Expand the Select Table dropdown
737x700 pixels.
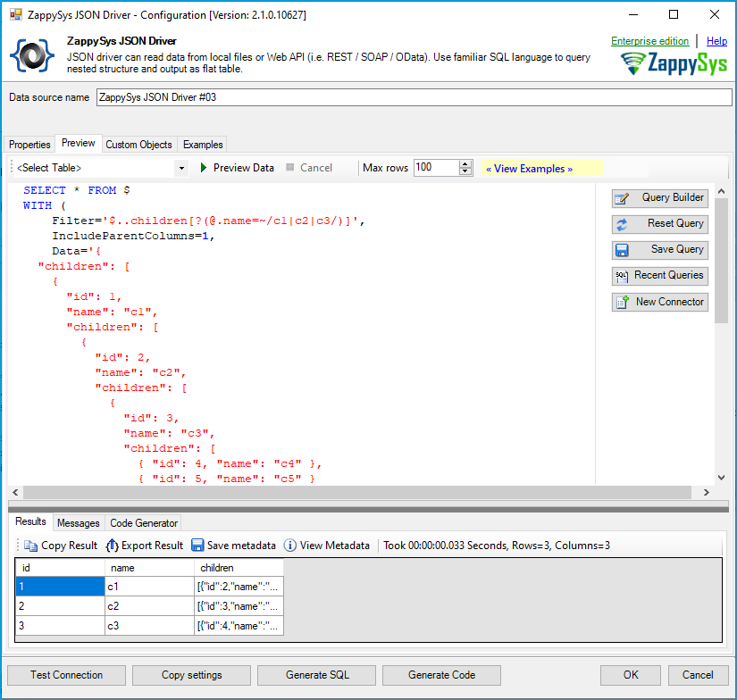click(181, 168)
